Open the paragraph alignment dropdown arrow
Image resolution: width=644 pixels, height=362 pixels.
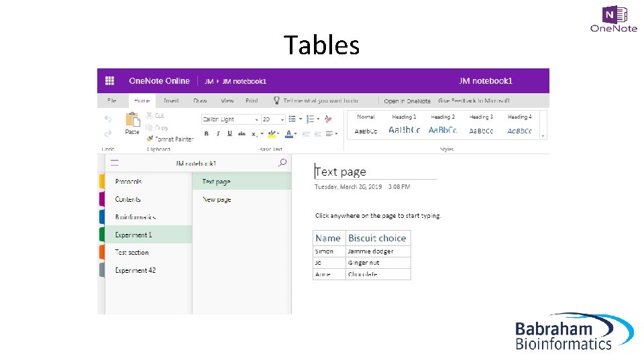pos(336,134)
